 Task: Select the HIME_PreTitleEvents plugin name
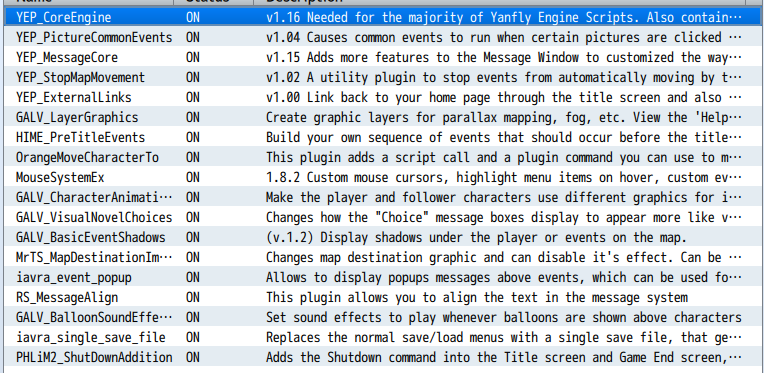80,137
